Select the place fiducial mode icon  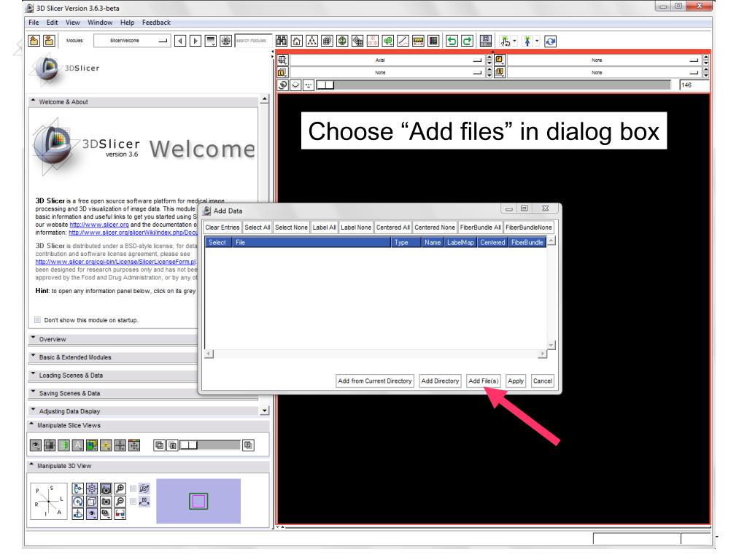527,42
